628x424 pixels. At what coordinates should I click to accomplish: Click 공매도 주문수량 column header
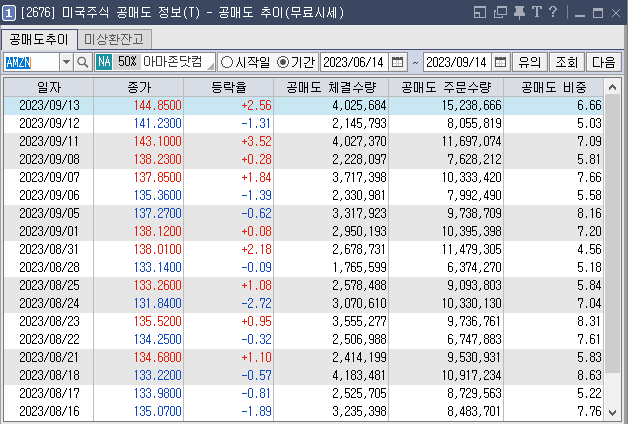[446, 87]
